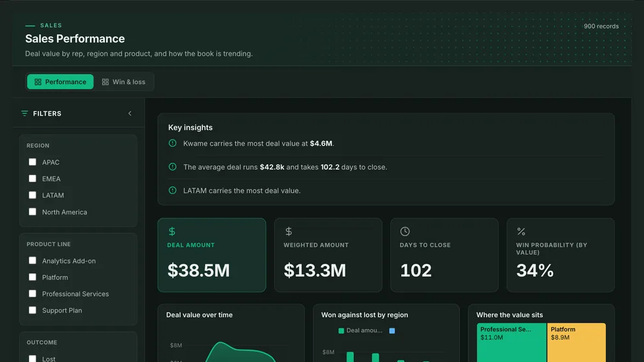Select the Win Probability 34% card

tap(561, 255)
